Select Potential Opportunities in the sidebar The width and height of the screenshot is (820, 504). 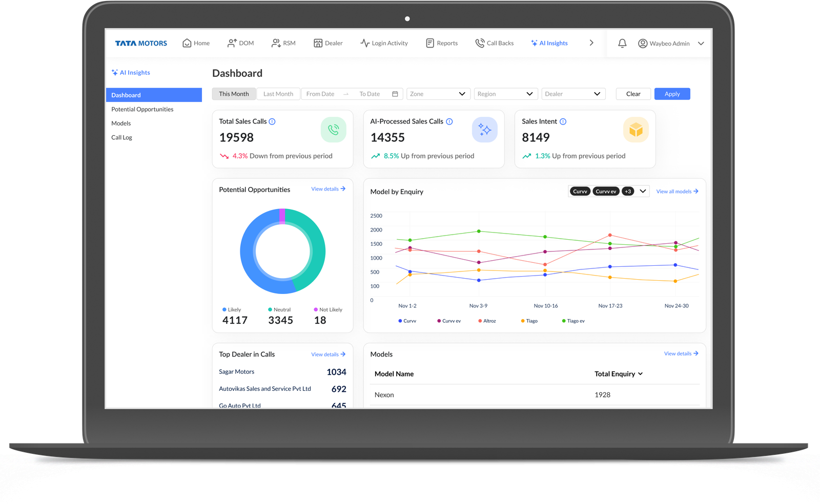coord(142,110)
